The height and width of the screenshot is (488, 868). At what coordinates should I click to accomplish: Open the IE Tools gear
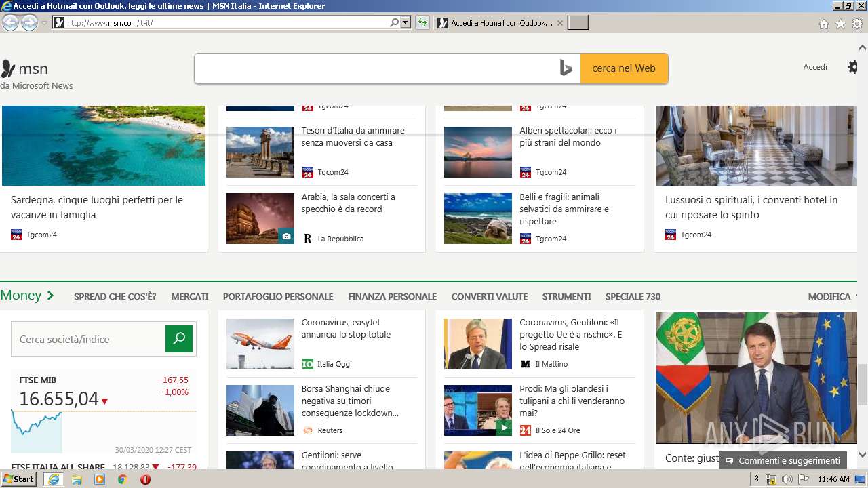coord(857,24)
